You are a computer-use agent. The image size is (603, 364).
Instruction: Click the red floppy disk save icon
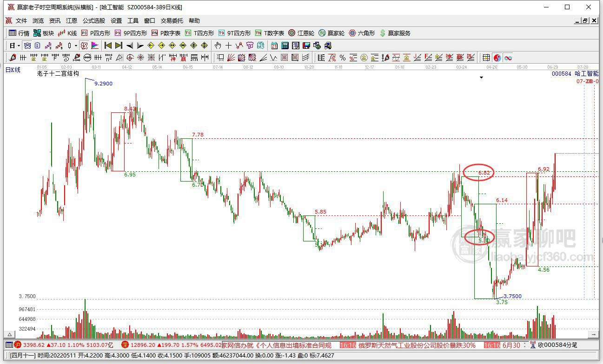tap(306, 45)
